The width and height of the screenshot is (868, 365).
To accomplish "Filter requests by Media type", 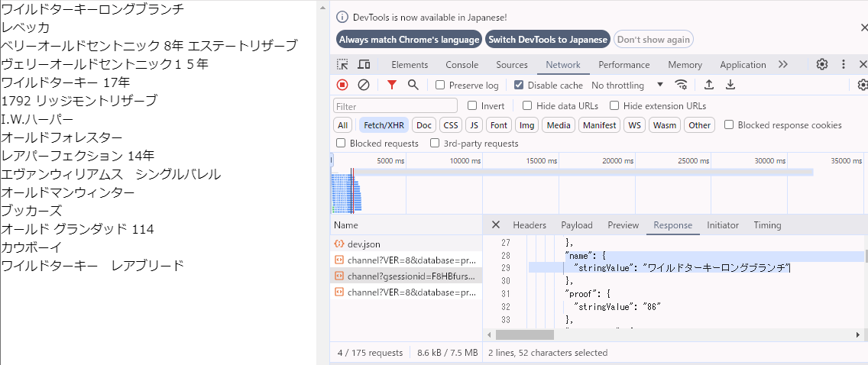I will (x=559, y=125).
